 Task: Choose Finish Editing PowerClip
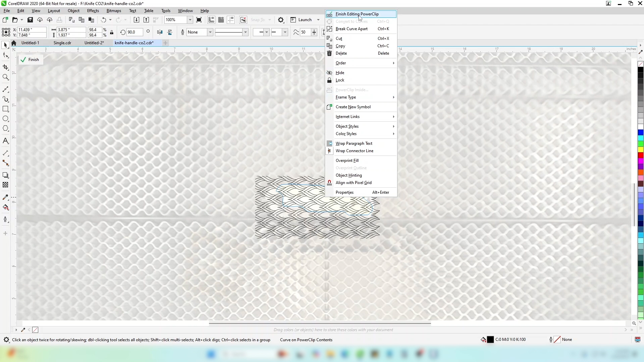[x=357, y=14]
